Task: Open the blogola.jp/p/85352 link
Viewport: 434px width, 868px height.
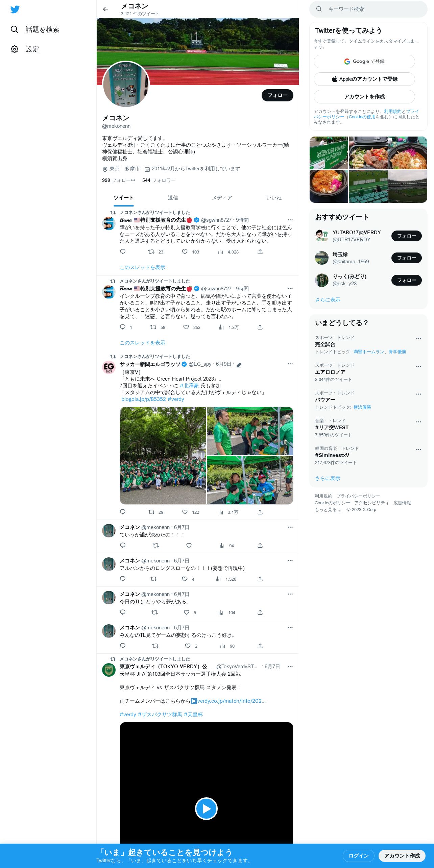Action: click(x=143, y=399)
